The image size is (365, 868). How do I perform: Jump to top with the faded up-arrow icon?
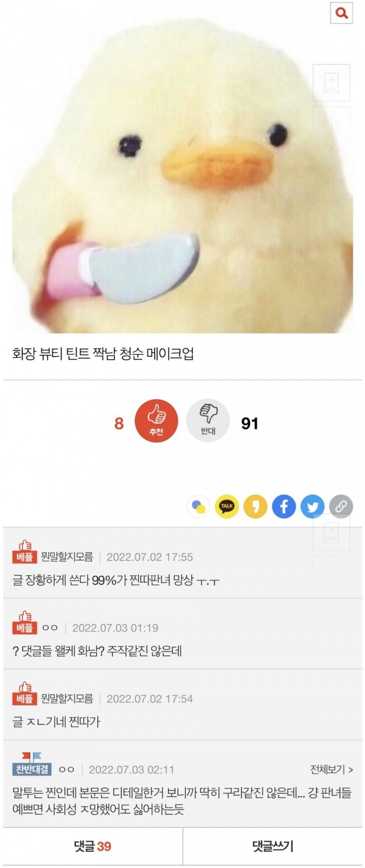coord(331,120)
